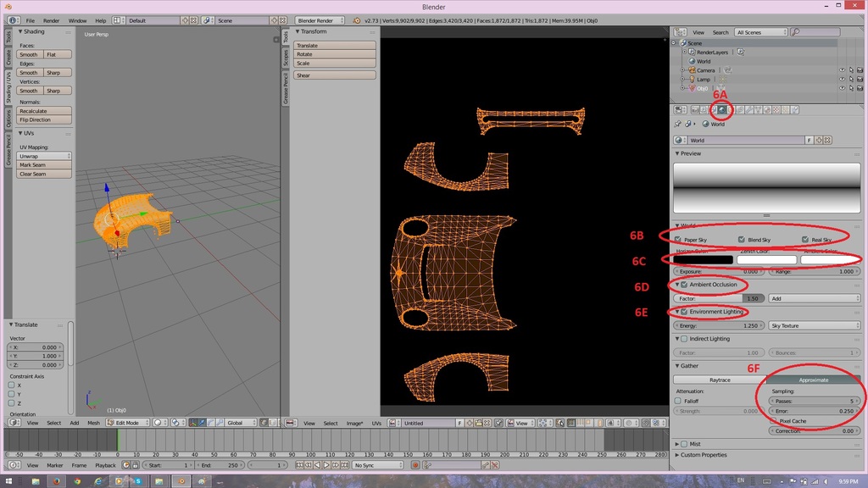
Task: Open the Sky Texture dropdown
Action: (x=815, y=325)
